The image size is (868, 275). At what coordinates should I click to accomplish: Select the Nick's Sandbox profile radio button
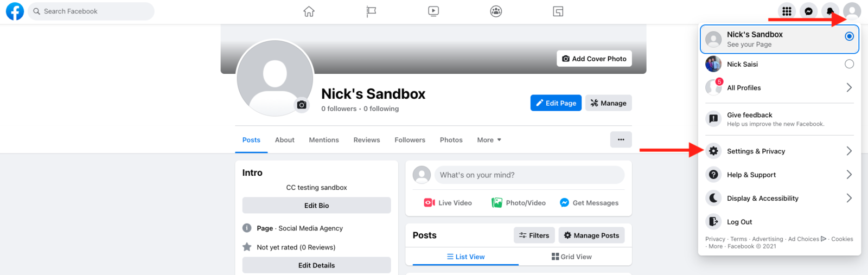[849, 36]
